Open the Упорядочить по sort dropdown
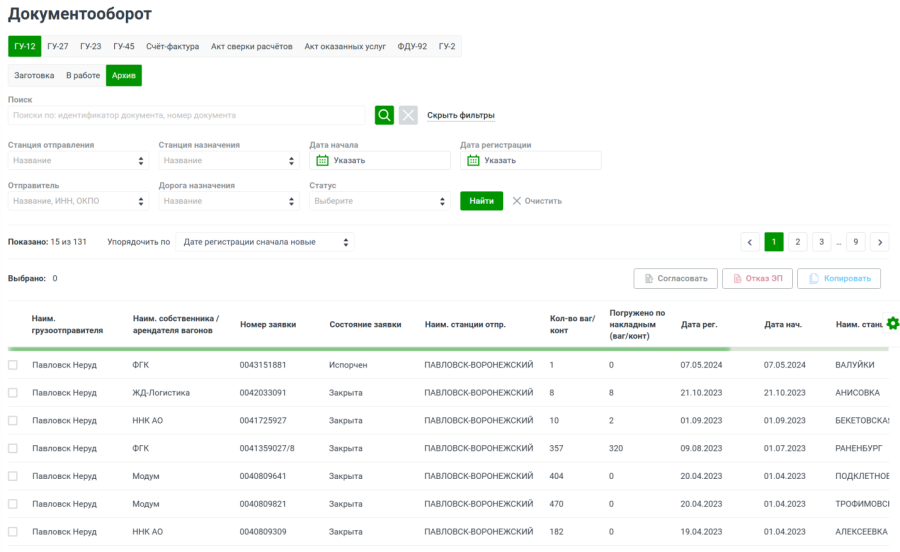This screenshot has width=900, height=552. point(265,242)
